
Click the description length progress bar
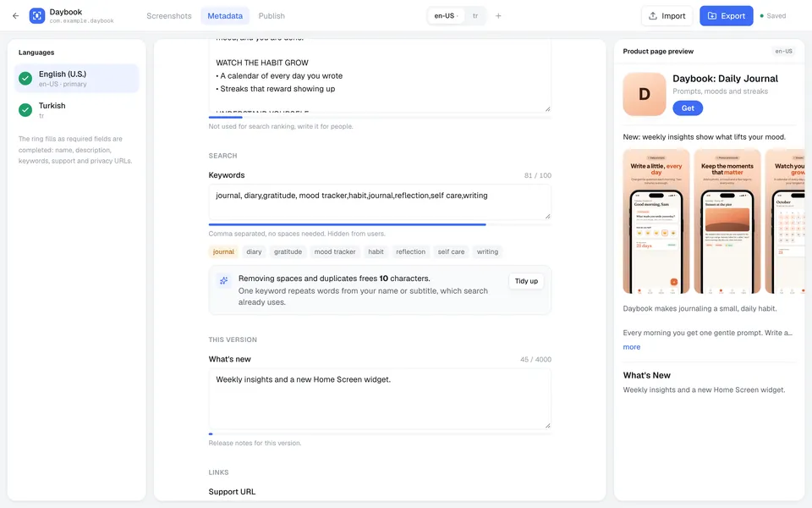380,117
